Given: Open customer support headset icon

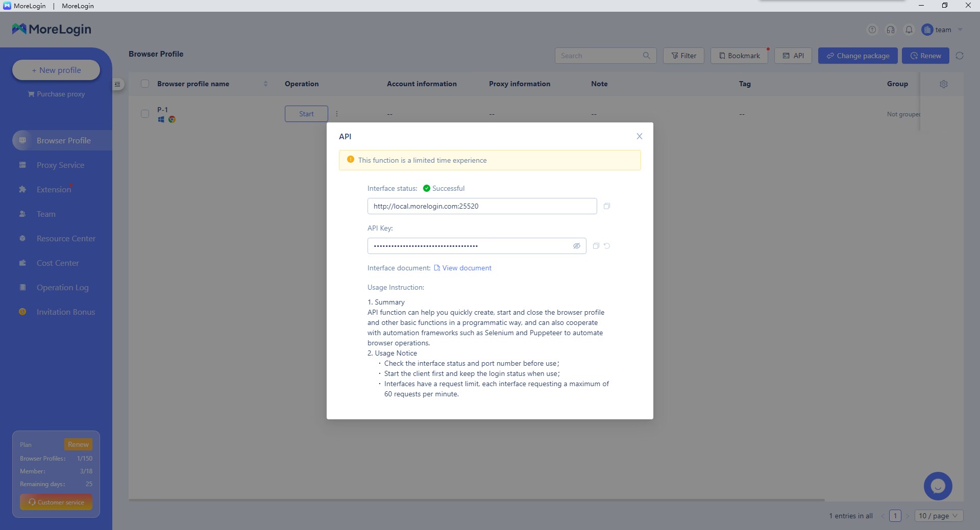Looking at the screenshot, I should click(x=891, y=30).
